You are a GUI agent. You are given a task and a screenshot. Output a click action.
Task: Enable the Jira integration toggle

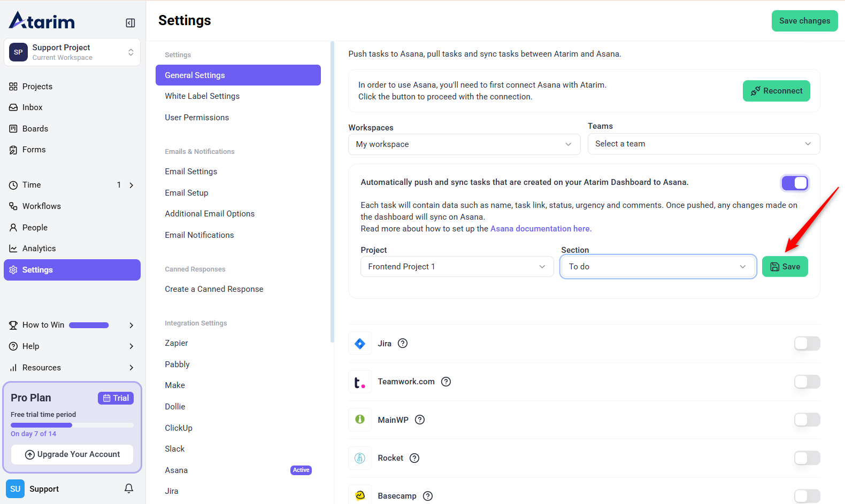(806, 344)
